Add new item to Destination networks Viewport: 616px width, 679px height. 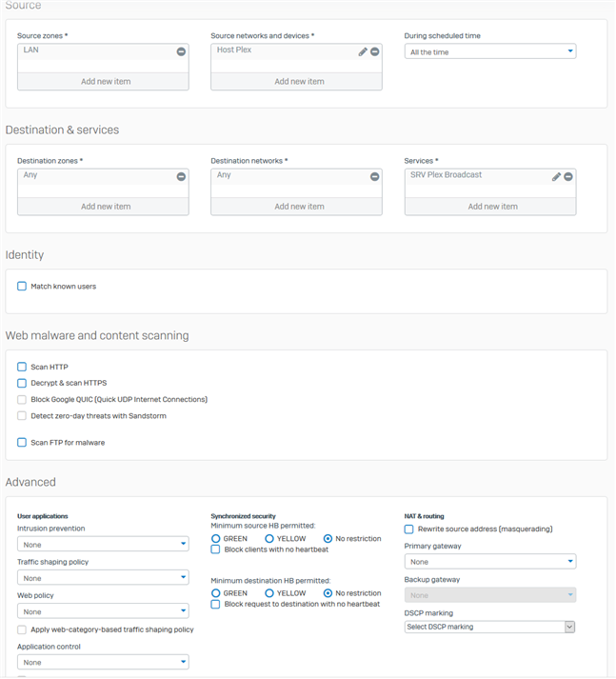(x=299, y=207)
